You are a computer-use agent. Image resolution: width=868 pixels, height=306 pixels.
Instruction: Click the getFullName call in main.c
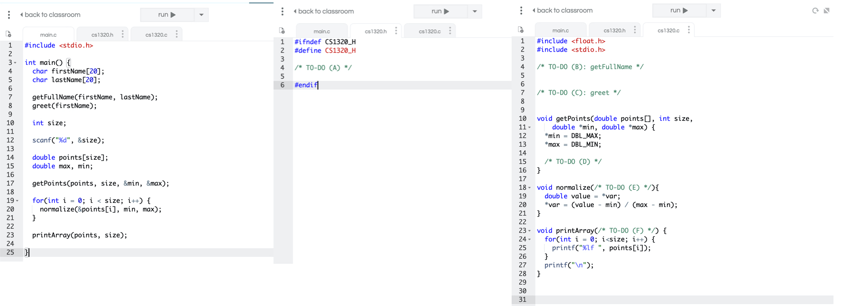tap(95, 97)
